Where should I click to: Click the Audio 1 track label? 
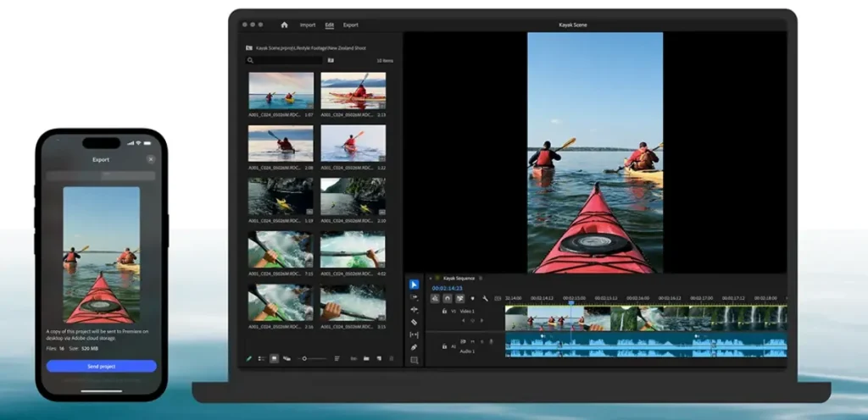[x=467, y=351]
